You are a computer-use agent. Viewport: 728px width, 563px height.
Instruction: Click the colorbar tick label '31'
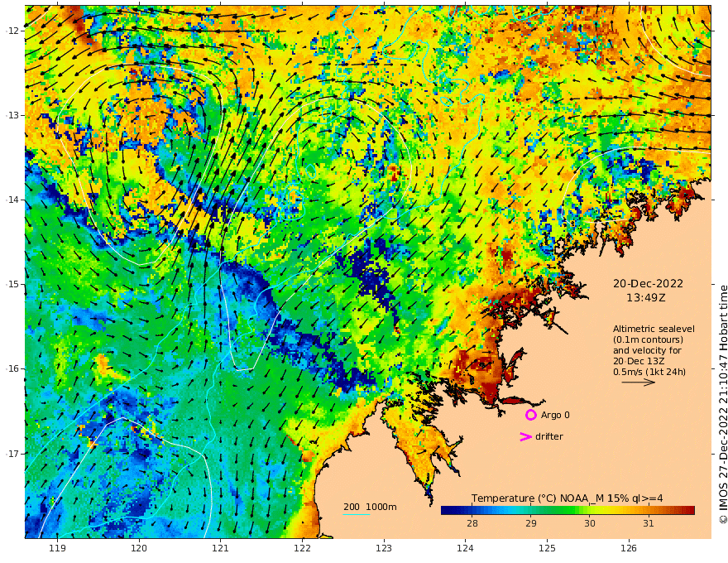(649, 523)
